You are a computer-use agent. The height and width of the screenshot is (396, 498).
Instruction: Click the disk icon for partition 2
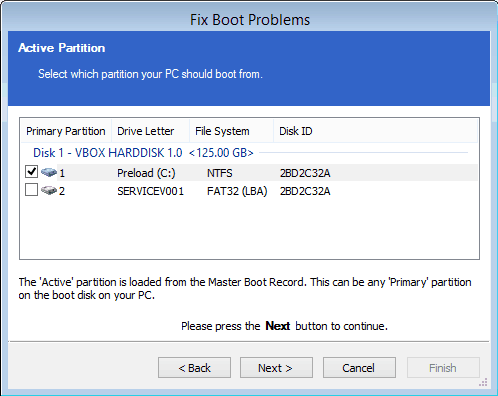(49, 190)
